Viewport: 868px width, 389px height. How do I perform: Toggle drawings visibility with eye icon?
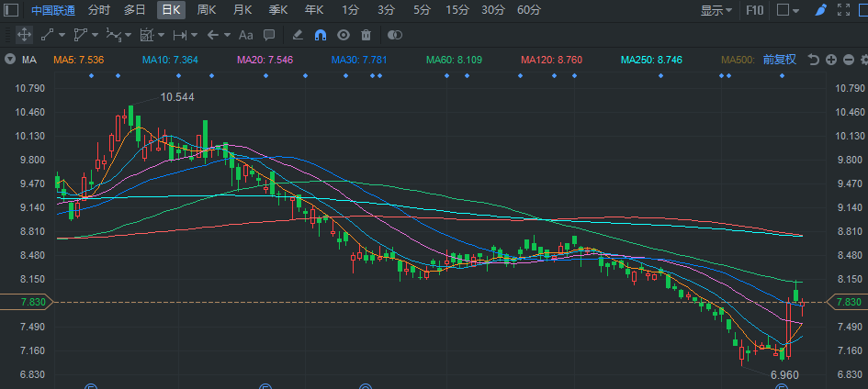[x=344, y=35]
